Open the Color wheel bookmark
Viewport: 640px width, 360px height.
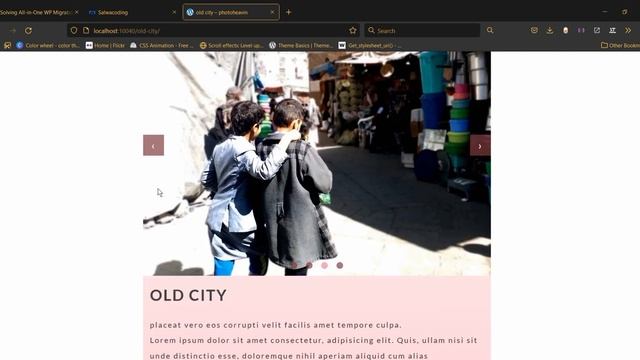48,45
